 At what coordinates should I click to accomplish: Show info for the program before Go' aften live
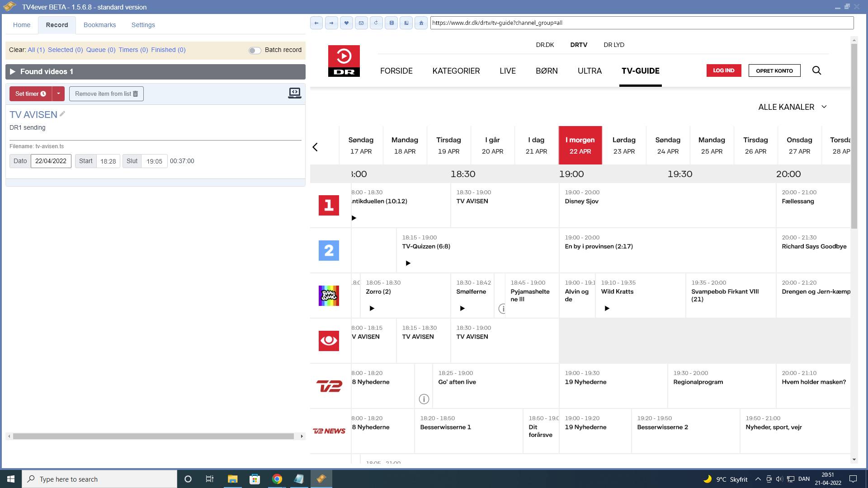[424, 399]
